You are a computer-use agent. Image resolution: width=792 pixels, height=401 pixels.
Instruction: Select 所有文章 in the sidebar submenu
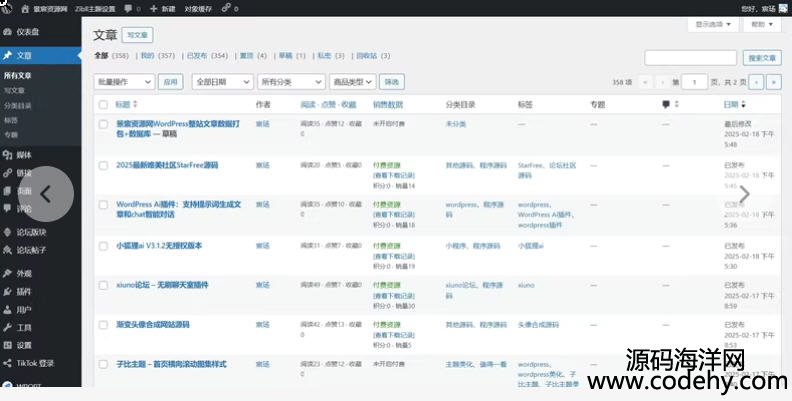tap(18, 76)
